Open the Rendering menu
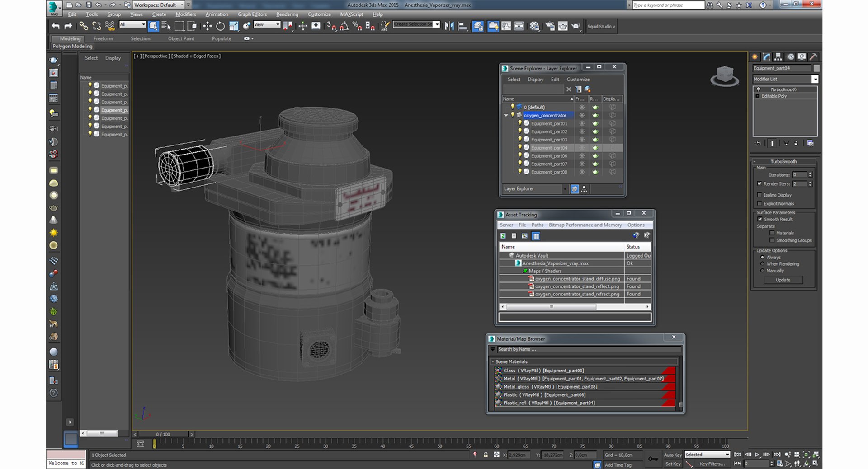Screen dimensions: 868x469 click(x=287, y=14)
